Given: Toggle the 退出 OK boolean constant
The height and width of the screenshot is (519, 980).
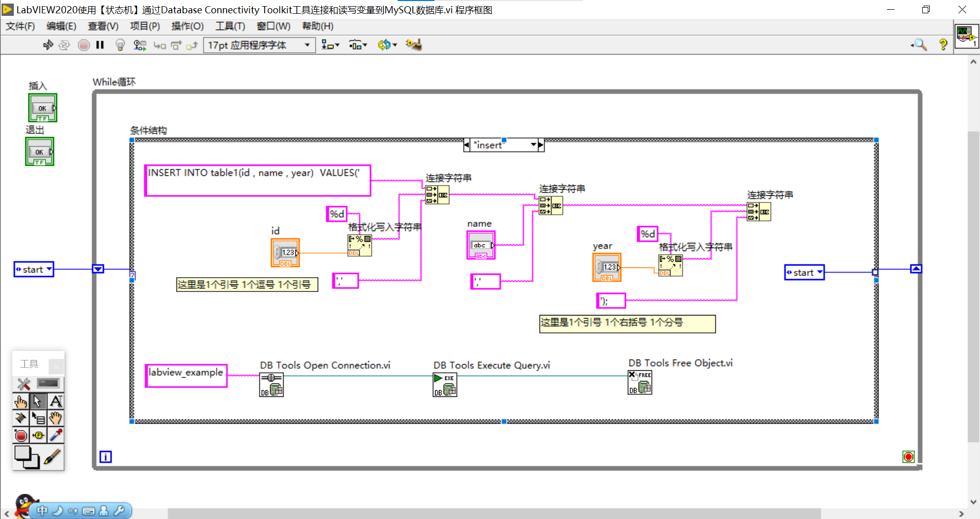Looking at the screenshot, I should (x=39, y=151).
